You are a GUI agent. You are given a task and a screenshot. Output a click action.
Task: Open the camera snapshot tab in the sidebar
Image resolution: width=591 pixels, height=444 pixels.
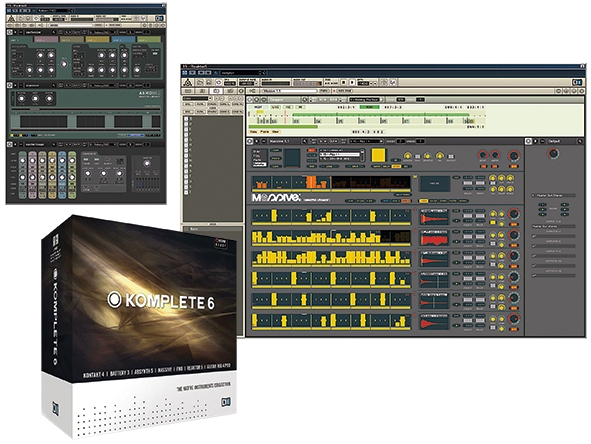(216, 91)
